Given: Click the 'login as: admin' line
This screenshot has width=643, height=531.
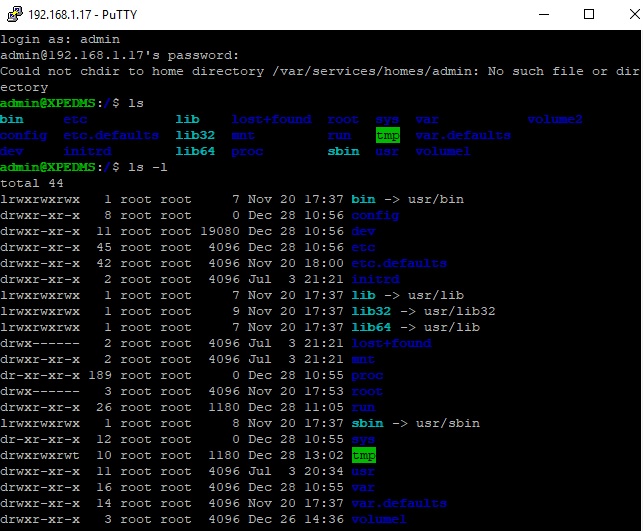Looking at the screenshot, I should (60, 39).
